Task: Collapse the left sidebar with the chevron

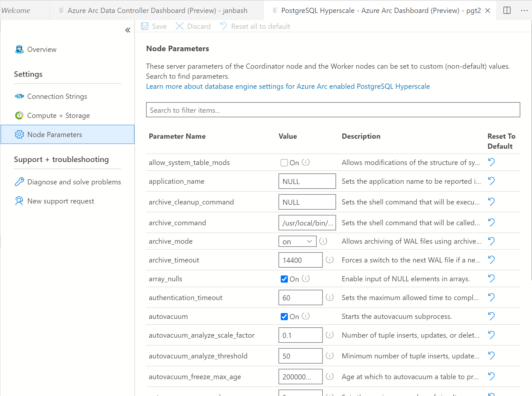Action: click(128, 29)
